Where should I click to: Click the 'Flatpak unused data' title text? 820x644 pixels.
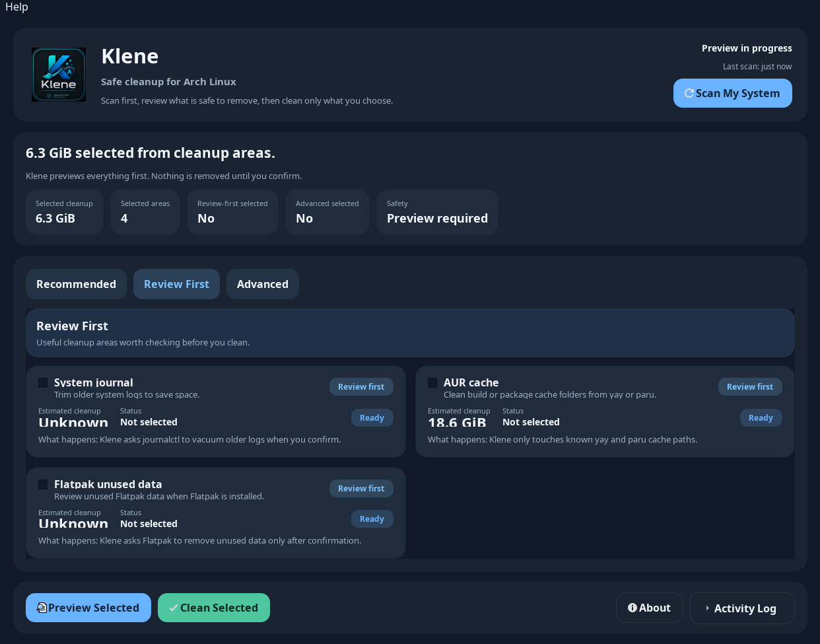[108, 484]
